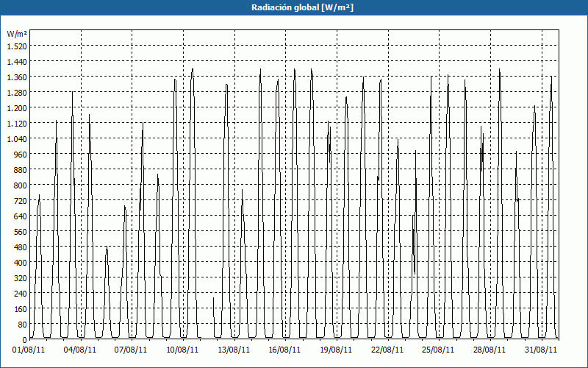Click the 'Radiación global [W/m²]' title bar

coord(294,7)
